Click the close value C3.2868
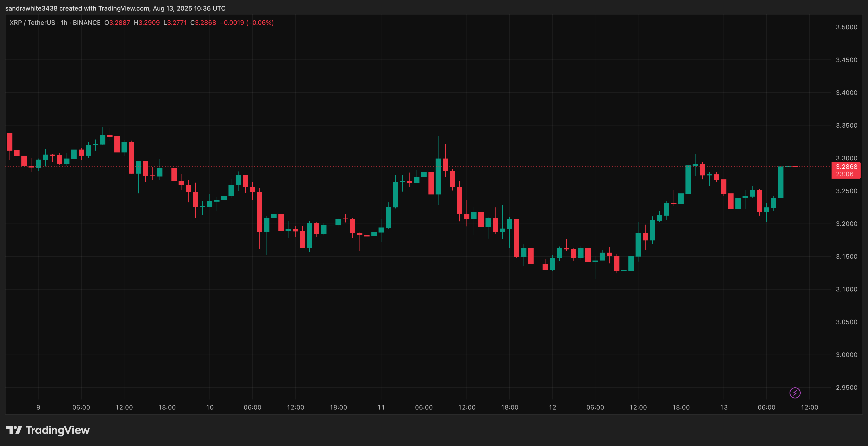 click(203, 22)
